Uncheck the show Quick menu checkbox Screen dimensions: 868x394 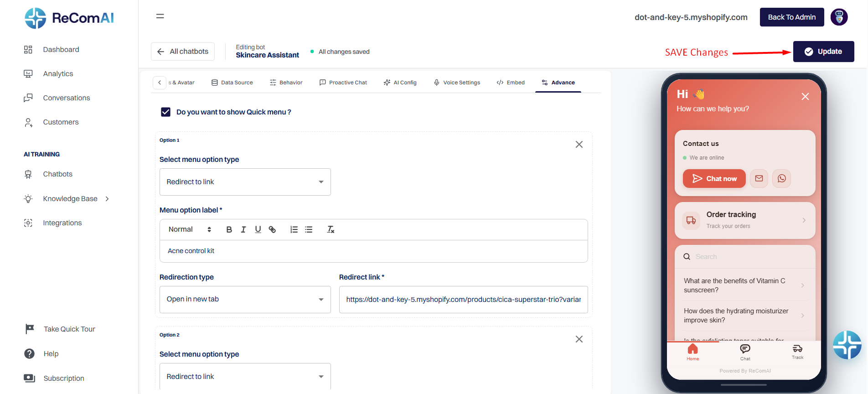[x=165, y=112]
